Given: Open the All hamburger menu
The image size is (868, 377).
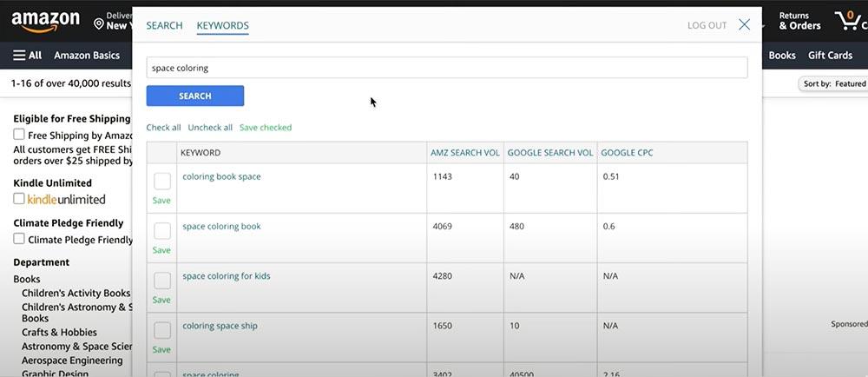Looking at the screenshot, I should pyautogui.click(x=28, y=56).
